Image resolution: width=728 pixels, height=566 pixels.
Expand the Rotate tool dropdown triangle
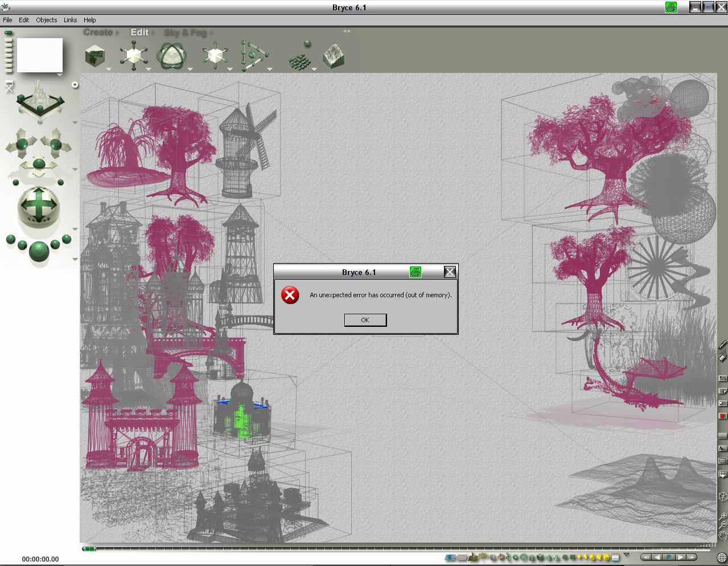pyautogui.click(x=190, y=69)
